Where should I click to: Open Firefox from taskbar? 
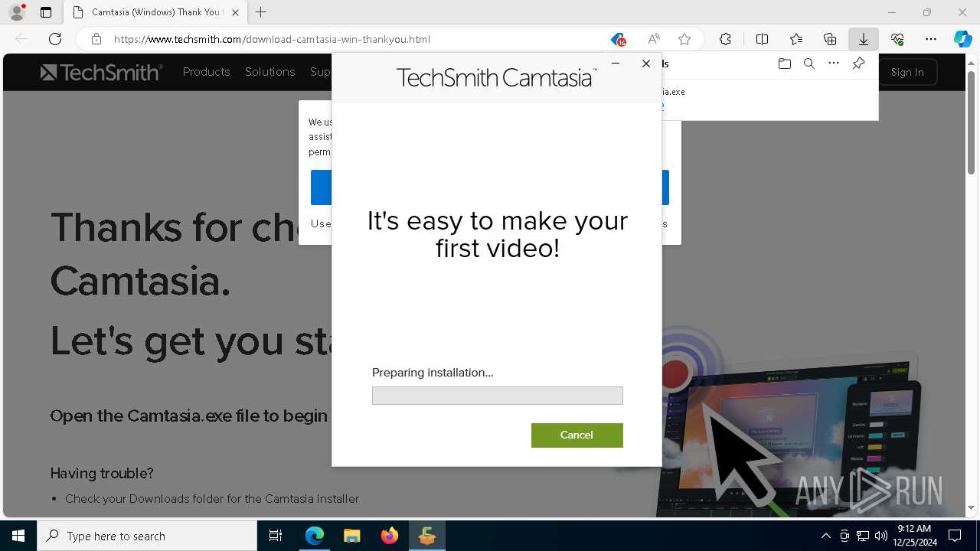click(x=390, y=536)
